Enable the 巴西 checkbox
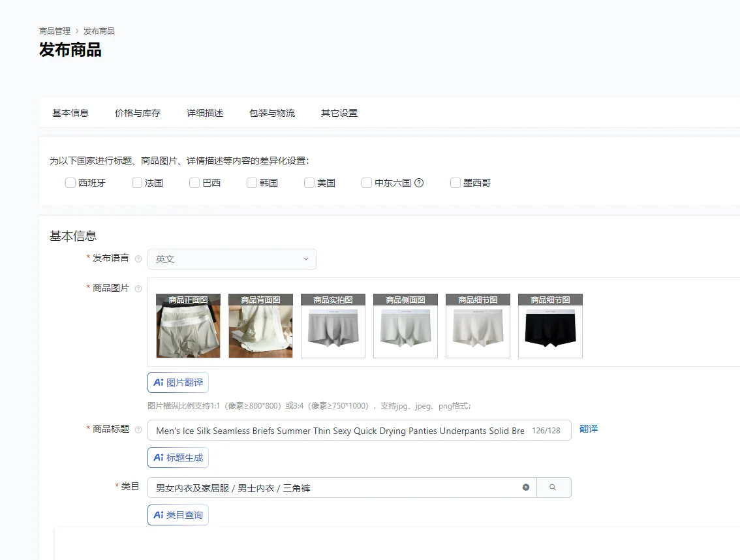The image size is (740, 560). [194, 183]
